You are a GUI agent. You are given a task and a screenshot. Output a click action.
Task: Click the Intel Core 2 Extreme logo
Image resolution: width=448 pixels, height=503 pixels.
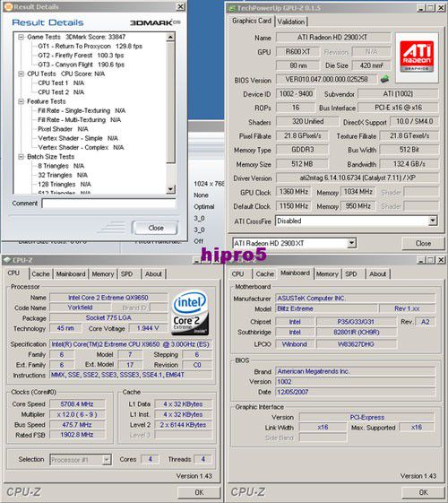[x=190, y=312]
